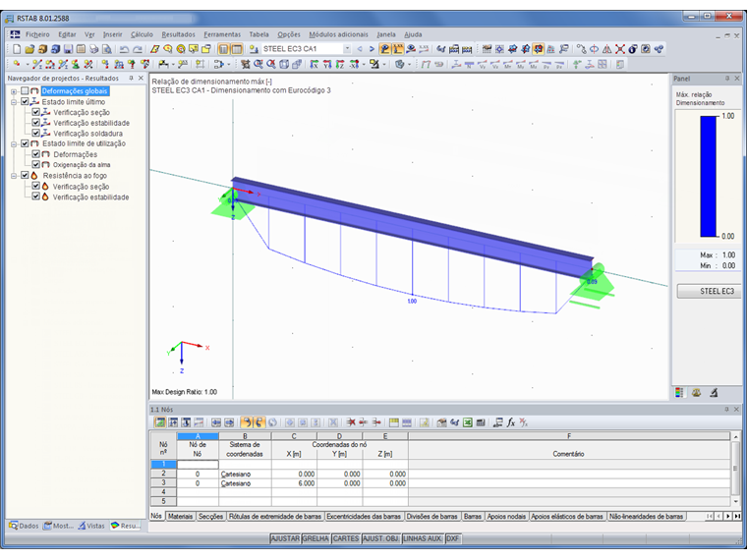Screen dimensions: 747x560
Task: Click the empty Nó de Nó cell in row 1
Action: [198, 464]
